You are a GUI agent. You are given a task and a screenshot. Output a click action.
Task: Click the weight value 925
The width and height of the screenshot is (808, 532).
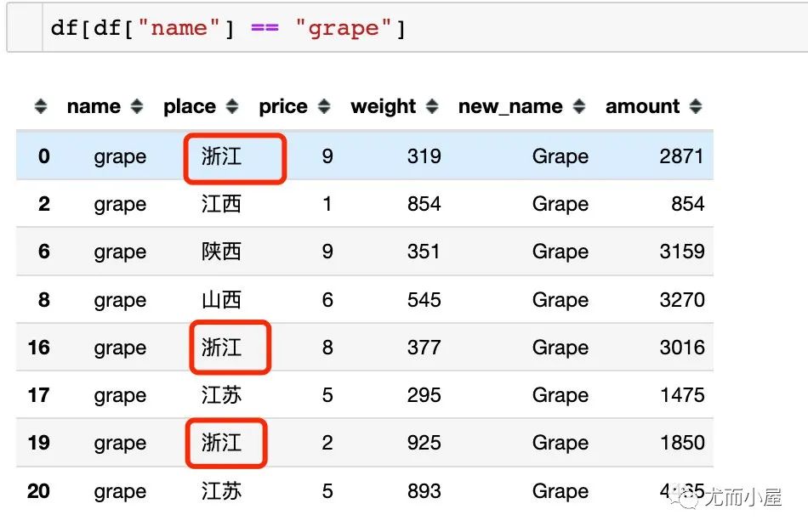(x=424, y=443)
